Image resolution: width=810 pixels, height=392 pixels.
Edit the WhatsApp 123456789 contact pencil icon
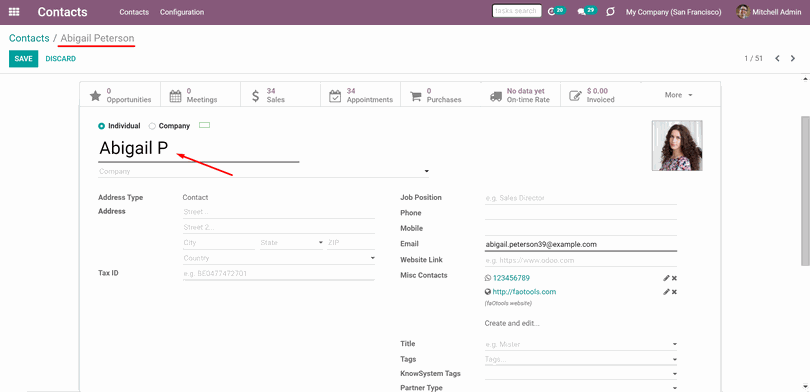tap(666, 278)
